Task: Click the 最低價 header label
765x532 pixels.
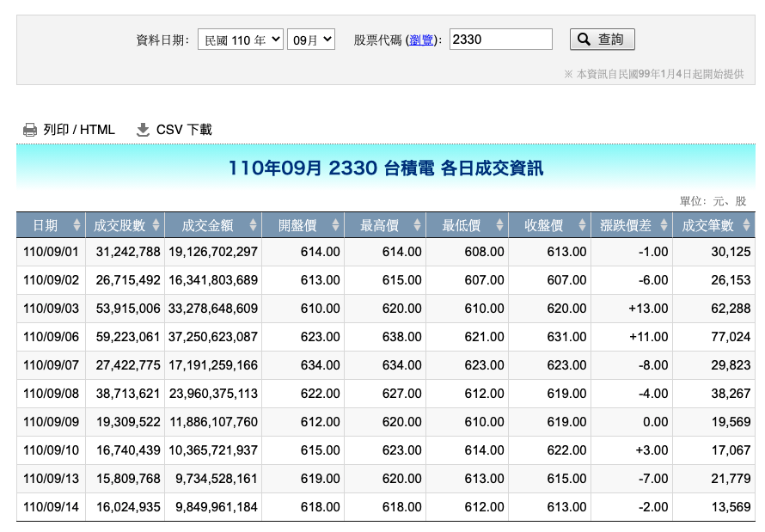Action: click(x=462, y=225)
